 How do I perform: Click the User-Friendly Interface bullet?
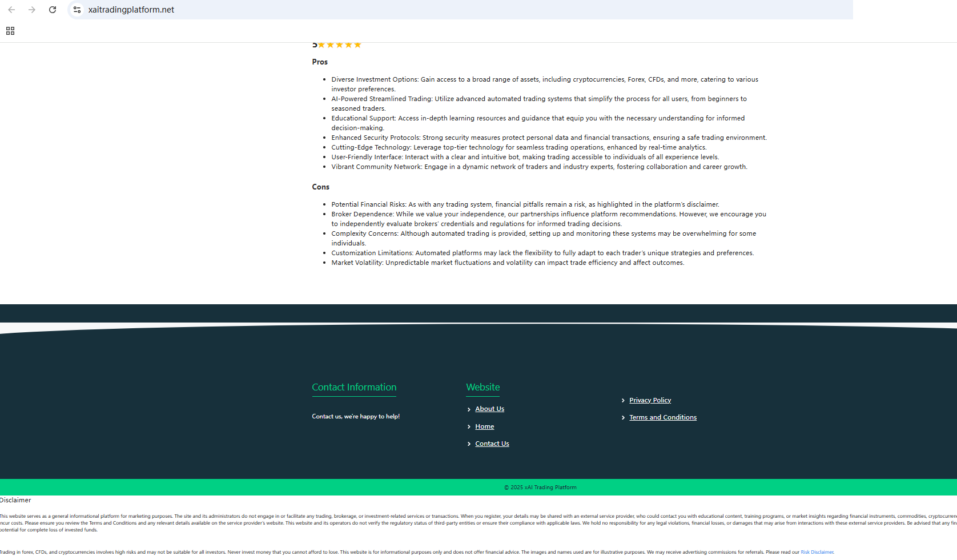(x=525, y=157)
